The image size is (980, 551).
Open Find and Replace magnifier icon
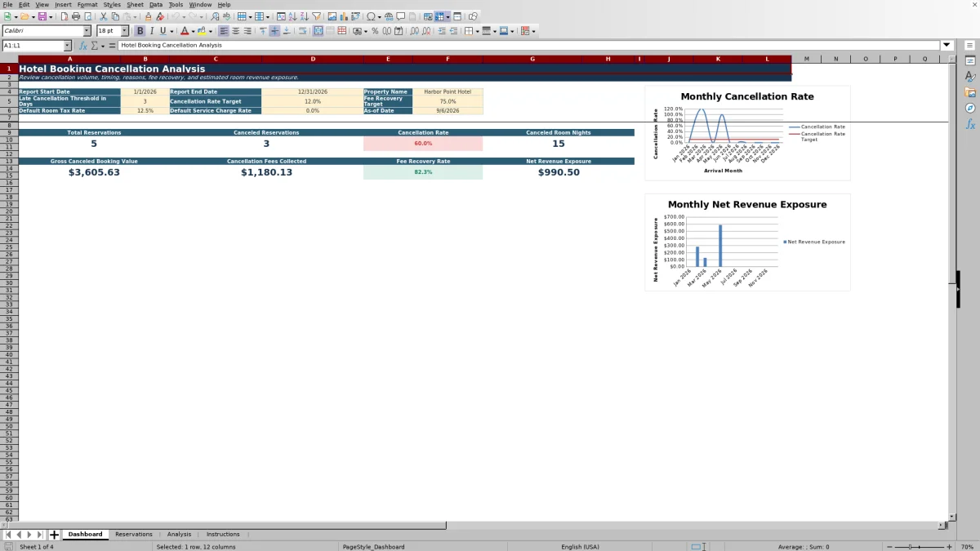pyautogui.click(x=214, y=16)
